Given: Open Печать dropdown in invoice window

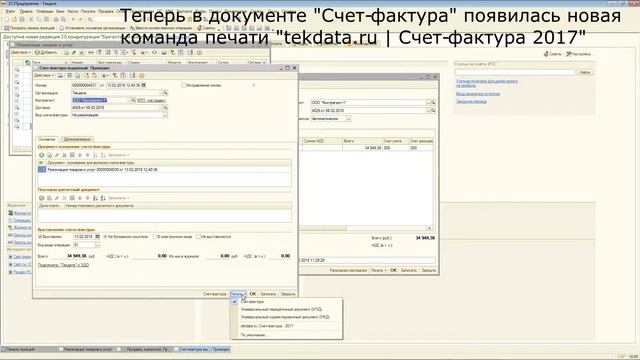Looking at the screenshot, I should (x=238, y=294).
